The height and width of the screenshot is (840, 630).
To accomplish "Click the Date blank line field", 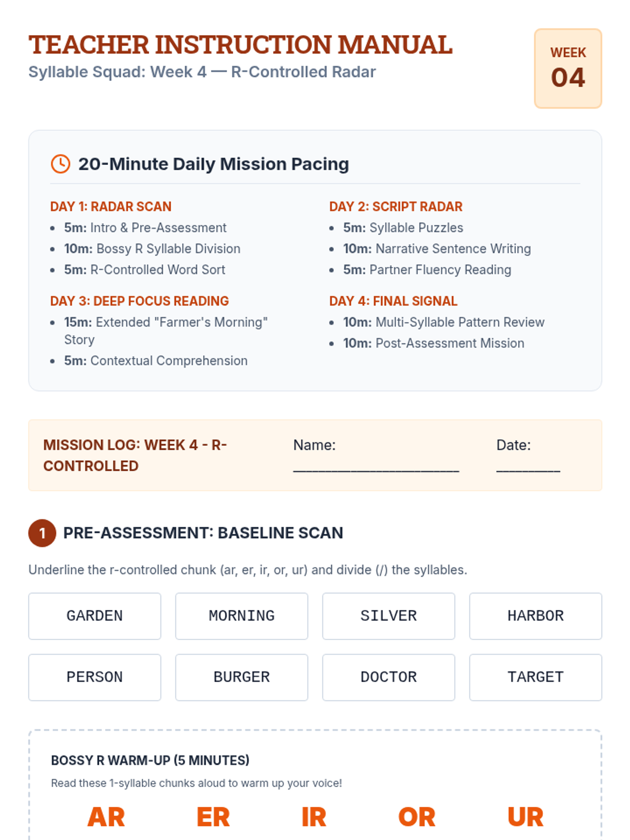I will click(x=528, y=467).
